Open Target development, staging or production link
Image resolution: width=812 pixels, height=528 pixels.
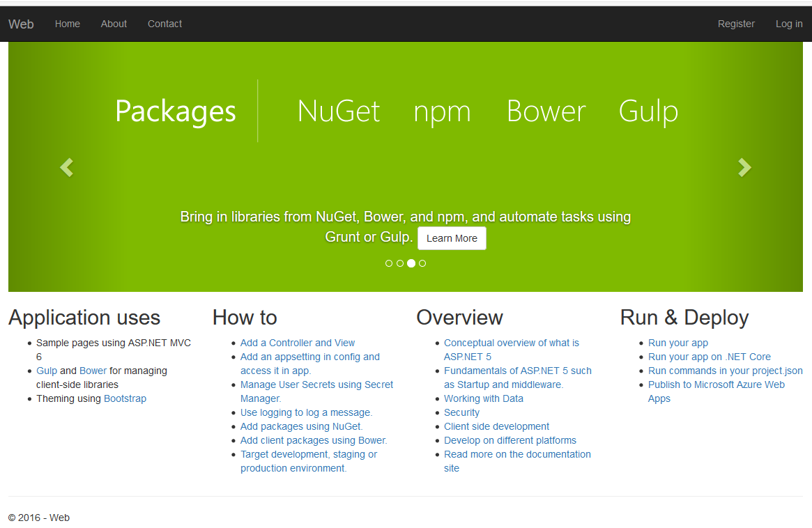point(309,461)
